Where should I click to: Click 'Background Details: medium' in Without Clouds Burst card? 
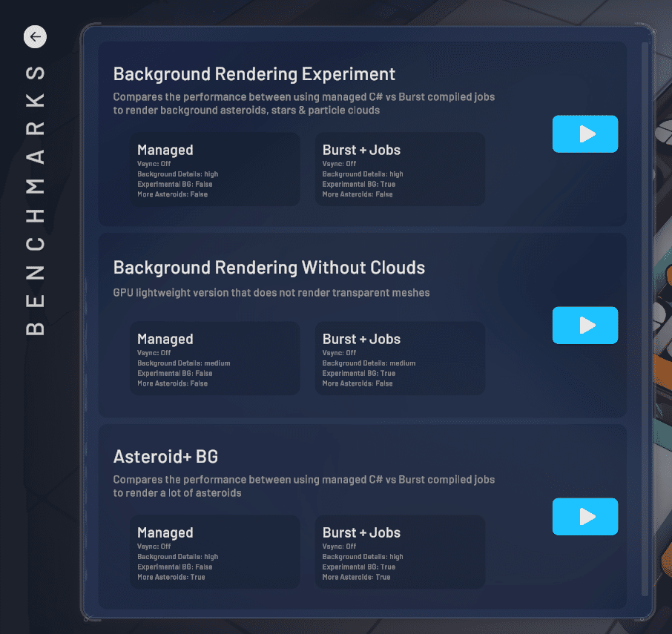[369, 363]
